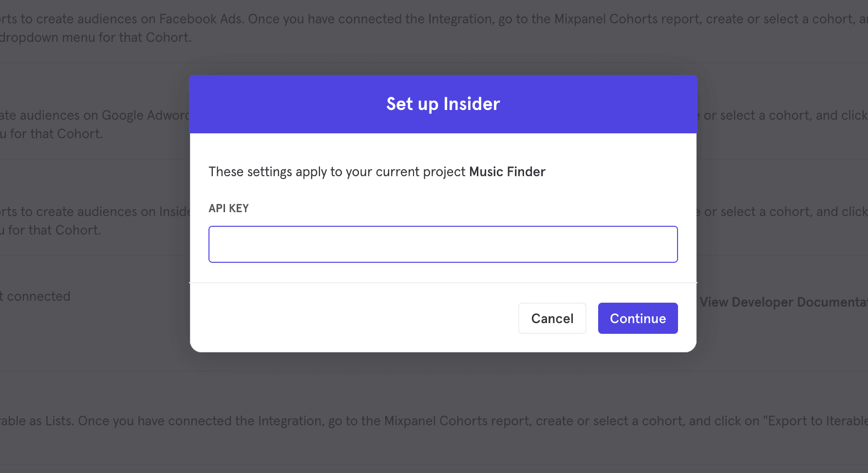Click the API KEY field label
Screen dimensions: 868x473
[228, 208]
